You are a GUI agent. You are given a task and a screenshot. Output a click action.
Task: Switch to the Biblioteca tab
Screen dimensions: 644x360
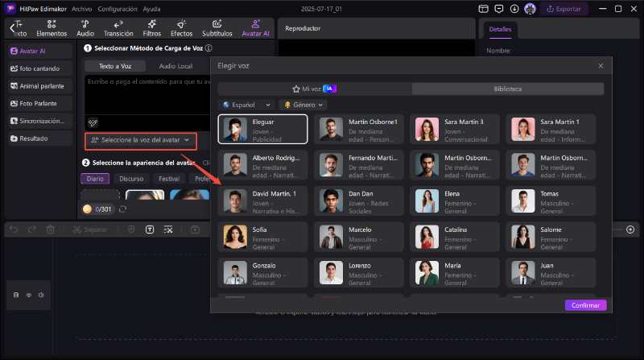point(507,89)
